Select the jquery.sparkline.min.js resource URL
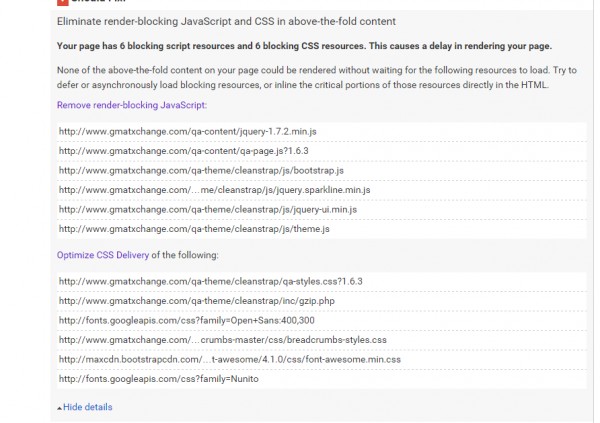 tap(215, 190)
